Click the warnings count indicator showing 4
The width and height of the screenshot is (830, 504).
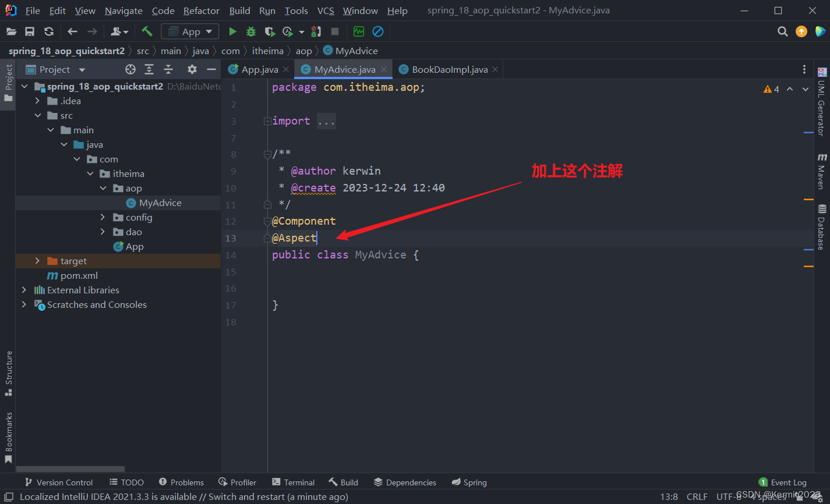click(x=771, y=89)
